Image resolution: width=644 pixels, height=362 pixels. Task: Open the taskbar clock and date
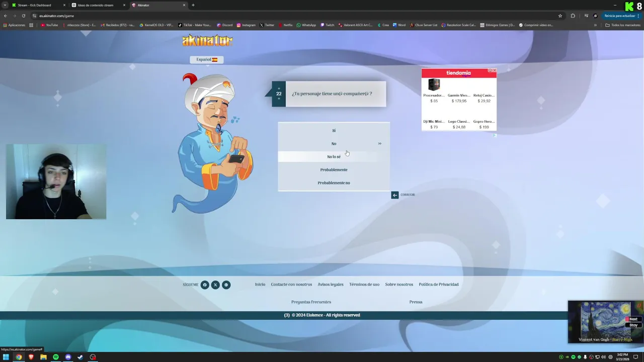pyautogui.click(x=623, y=357)
